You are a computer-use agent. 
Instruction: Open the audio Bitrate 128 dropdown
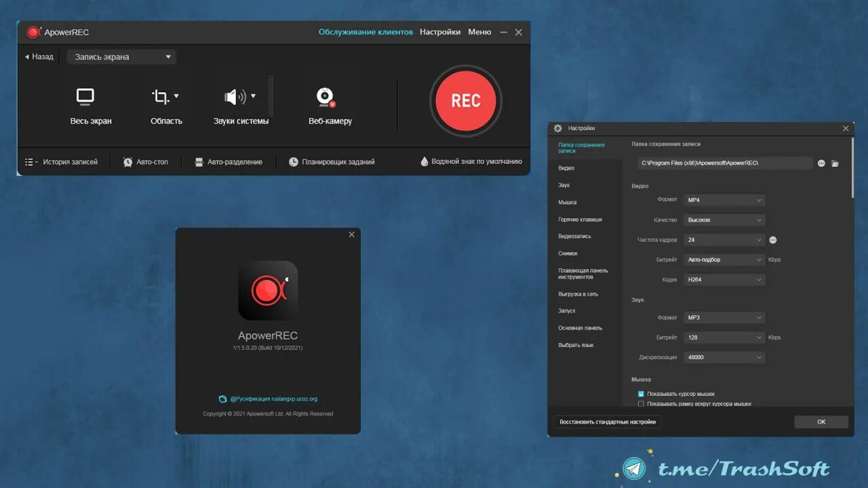[x=724, y=338]
